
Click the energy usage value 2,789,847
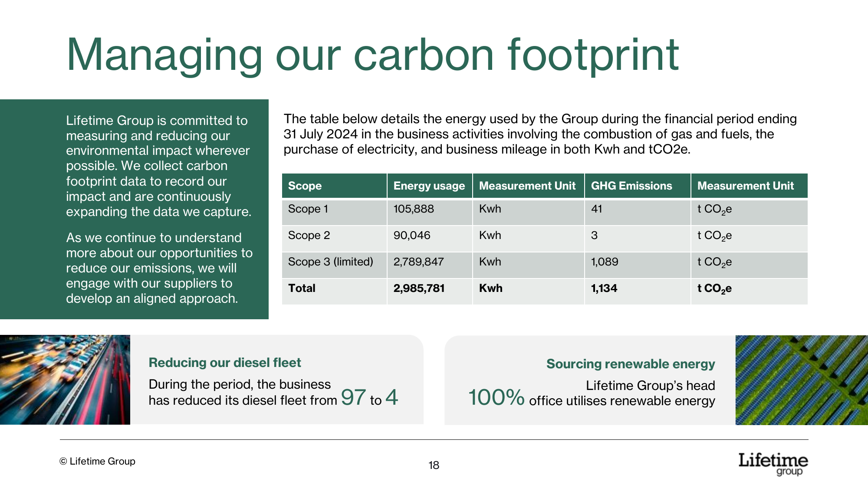[418, 262]
